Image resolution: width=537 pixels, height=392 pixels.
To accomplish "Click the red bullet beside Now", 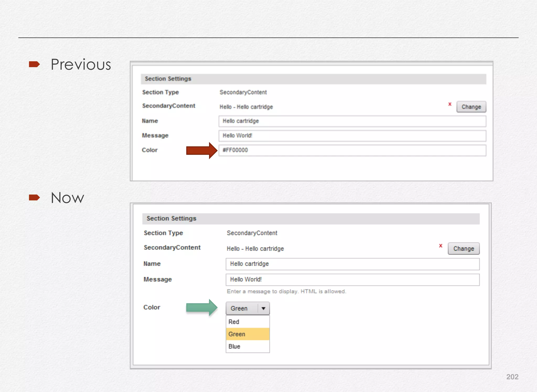I will click(34, 197).
